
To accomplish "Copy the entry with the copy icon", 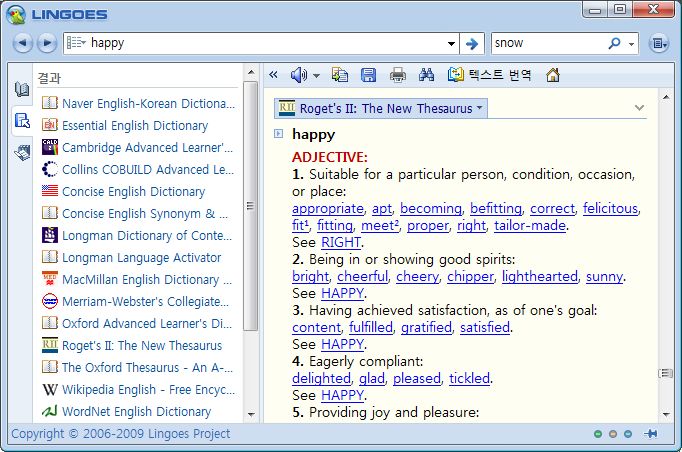I will (x=340, y=75).
